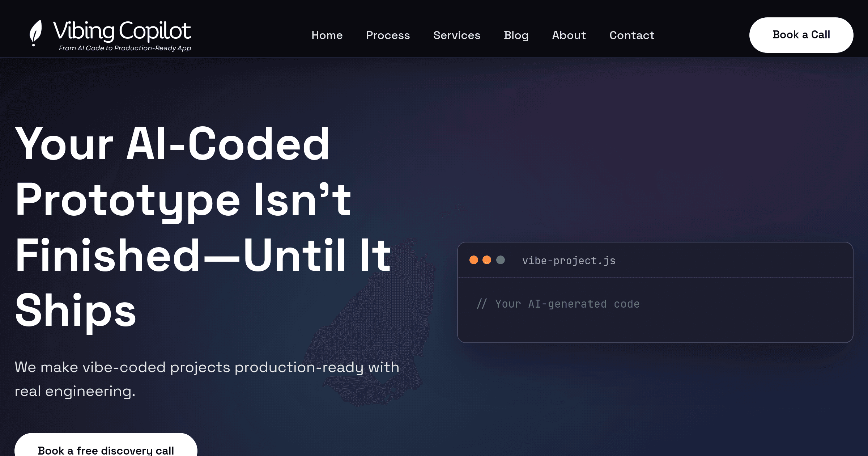The width and height of the screenshot is (868, 456).
Task: Click the 'Your AI-Coded' headline line
Action: (173, 144)
